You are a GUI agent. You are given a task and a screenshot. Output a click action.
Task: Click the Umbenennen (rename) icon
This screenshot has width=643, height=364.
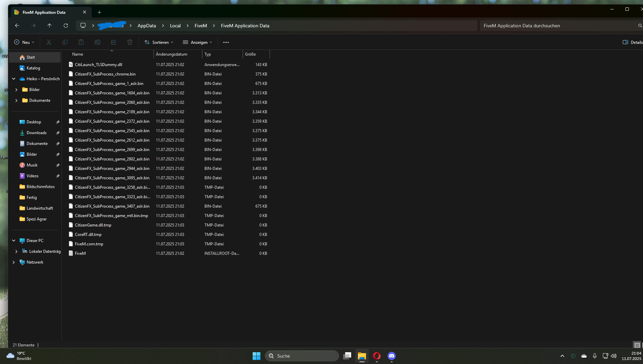coord(97,42)
